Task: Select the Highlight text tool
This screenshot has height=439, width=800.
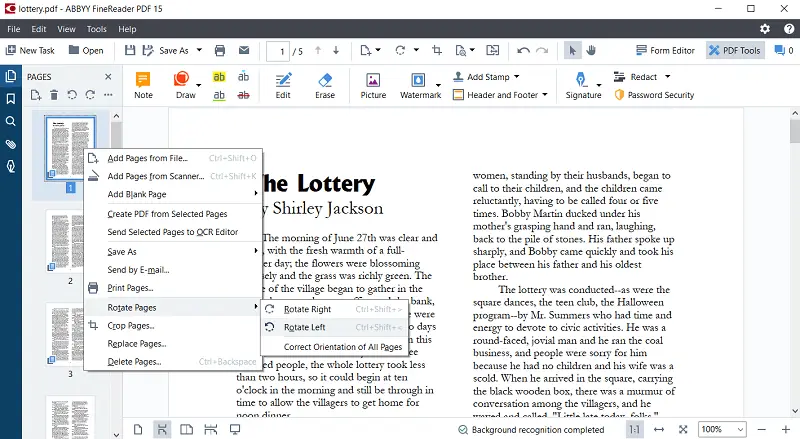Action: tap(219, 77)
